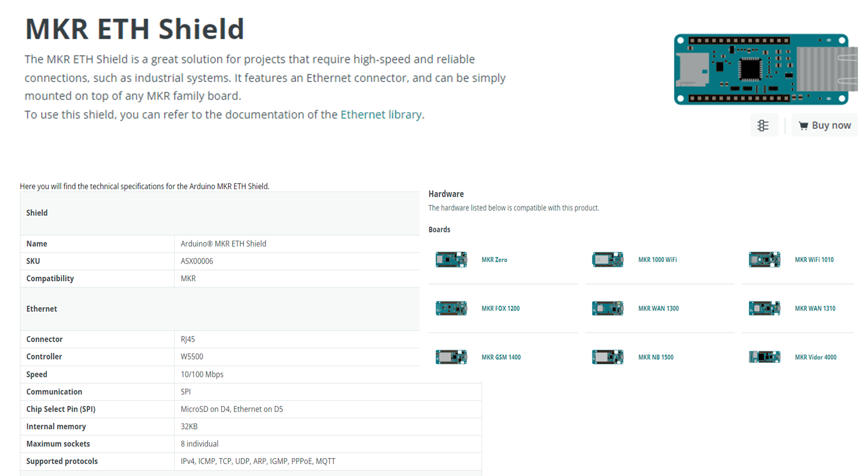Click the MKR WiFi 1010 board image
The height and width of the screenshot is (476, 868).
tap(764, 260)
